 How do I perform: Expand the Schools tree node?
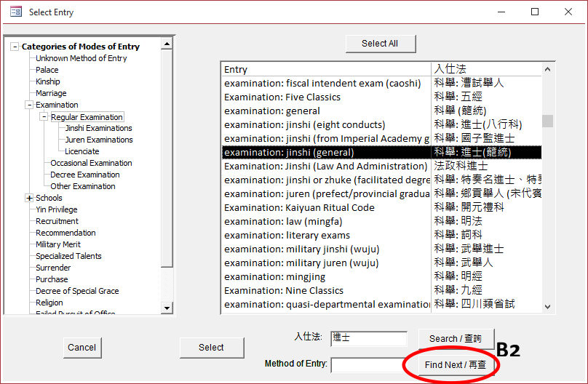pos(29,198)
